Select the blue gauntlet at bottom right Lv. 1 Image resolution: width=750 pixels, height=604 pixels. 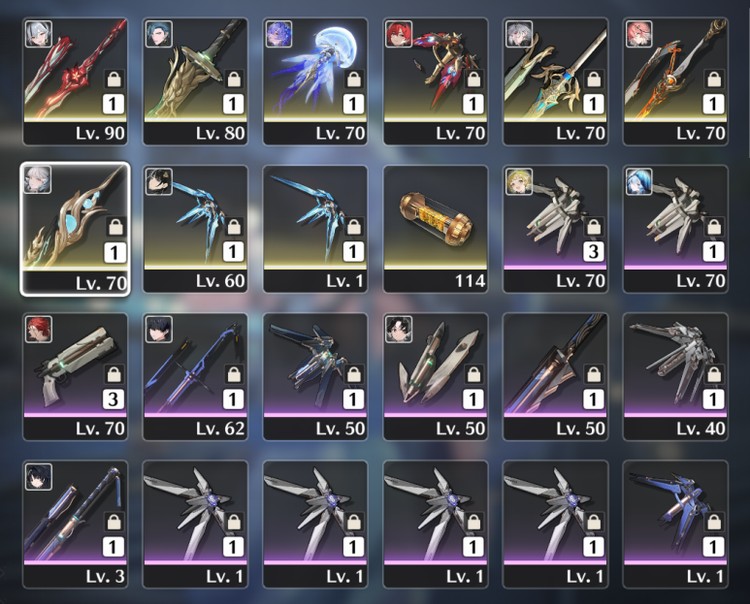click(675, 524)
